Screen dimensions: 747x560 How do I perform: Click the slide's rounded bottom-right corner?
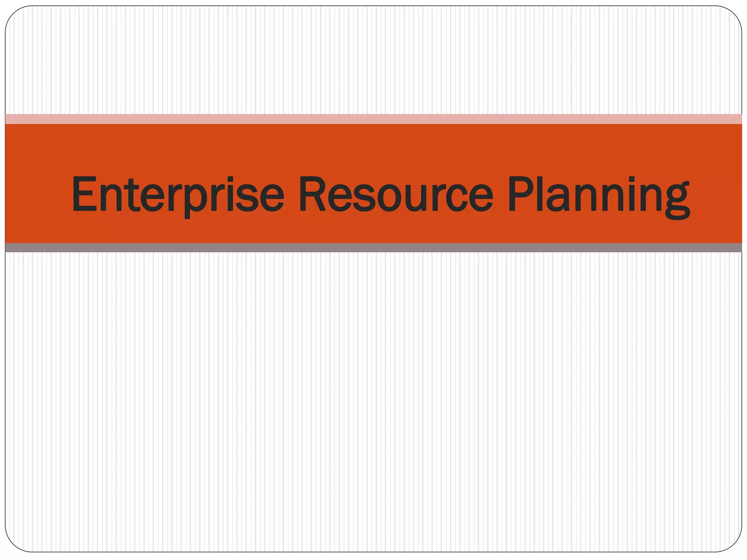[x=734, y=544]
